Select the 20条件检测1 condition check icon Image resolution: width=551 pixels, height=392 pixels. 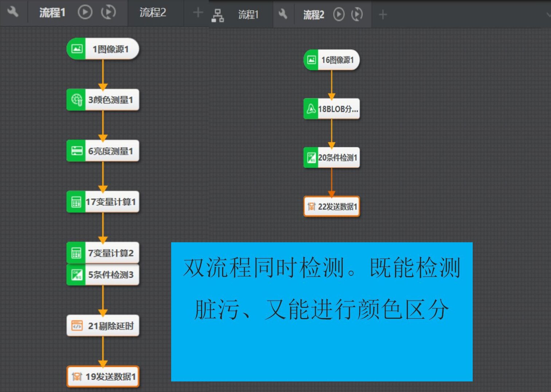pos(311,158)
